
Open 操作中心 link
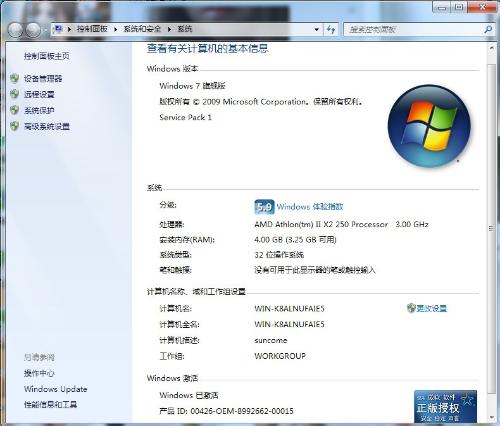pos(39,373)
